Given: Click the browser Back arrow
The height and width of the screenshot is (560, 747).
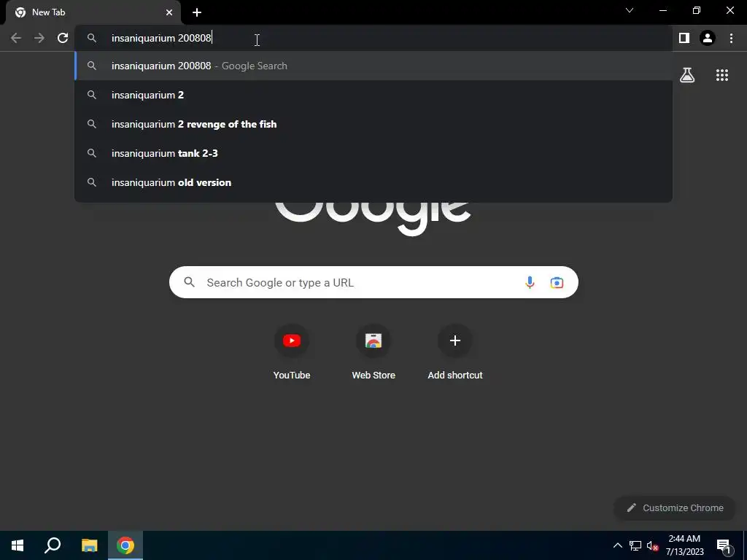Looking at the screenshot, I should pyautogui.click(x=16, y=38).
